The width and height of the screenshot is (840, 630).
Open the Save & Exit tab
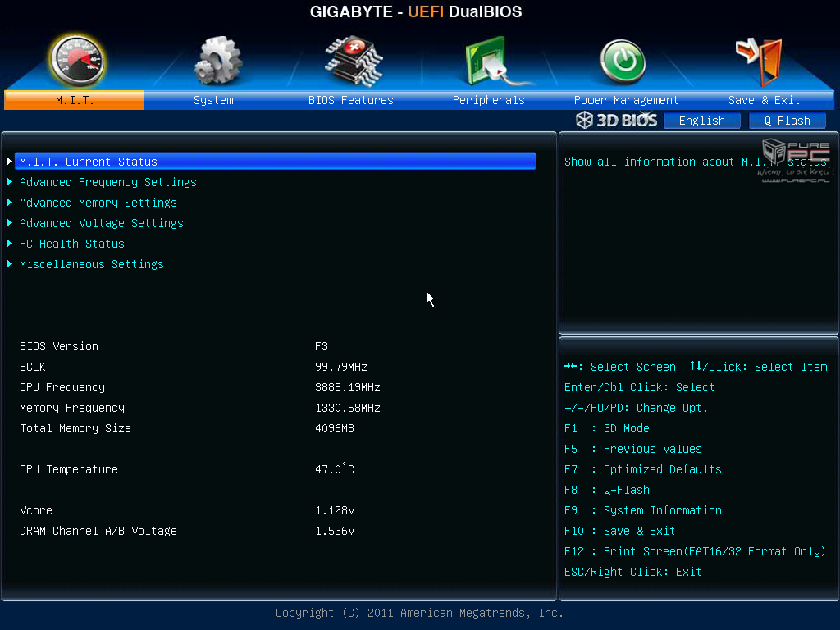[x=764, y=100]
